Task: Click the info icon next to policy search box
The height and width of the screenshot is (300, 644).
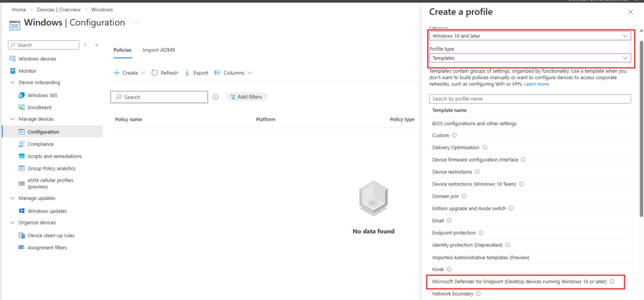Action: (216, 97)
